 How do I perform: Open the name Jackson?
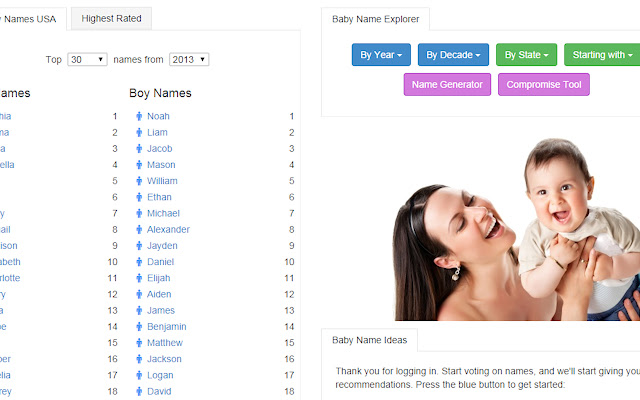pyautogui.click(x=164, y=359)
